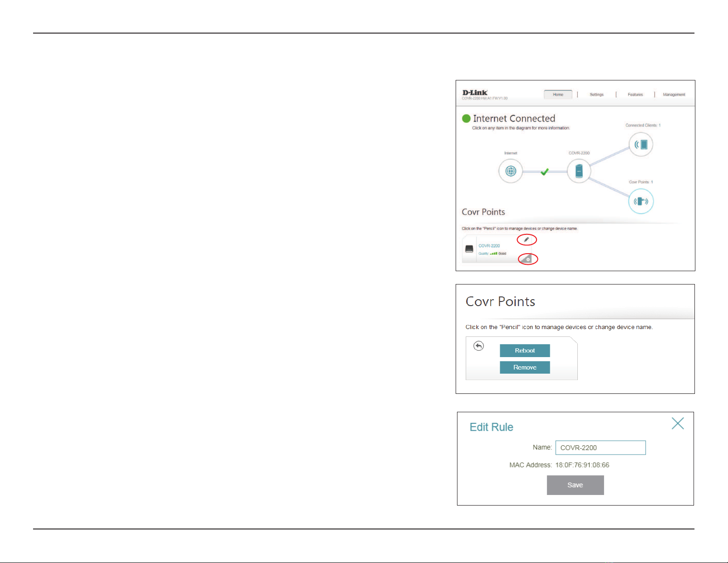Click the Internet globe icon
The image size is (728, 563).
pos(511,171)
